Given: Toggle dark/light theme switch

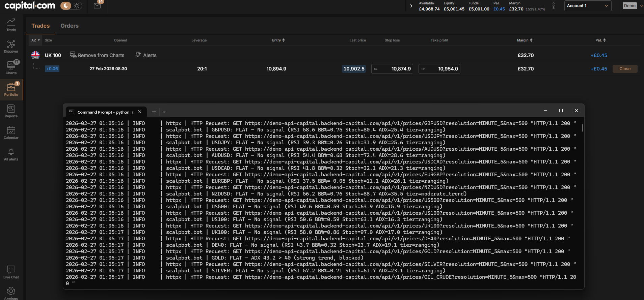Looking at the screenshot, I should tap(71, 6).
